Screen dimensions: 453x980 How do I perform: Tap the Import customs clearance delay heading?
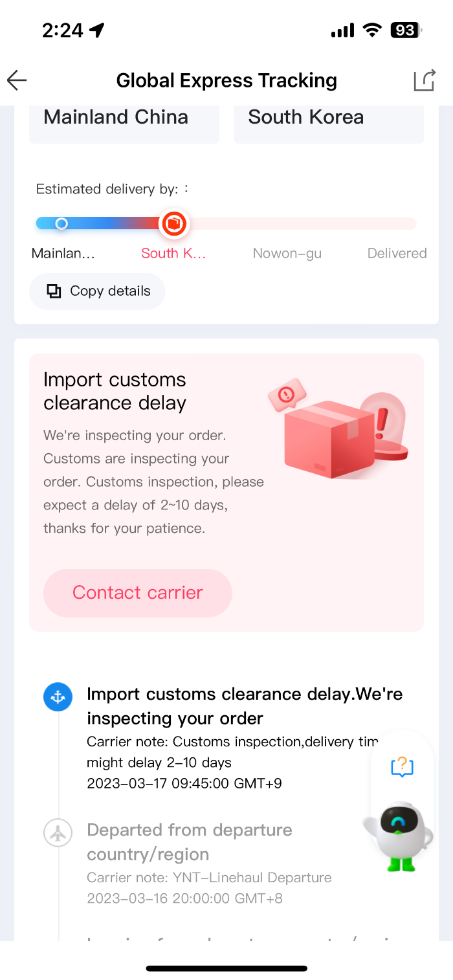coord(115,391)
